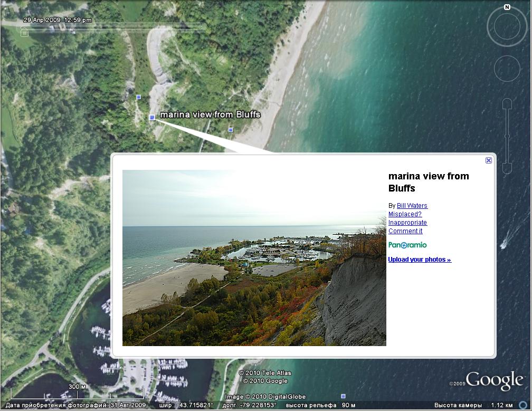Click the photo marker near the beach shoreline

click(231, 129)
